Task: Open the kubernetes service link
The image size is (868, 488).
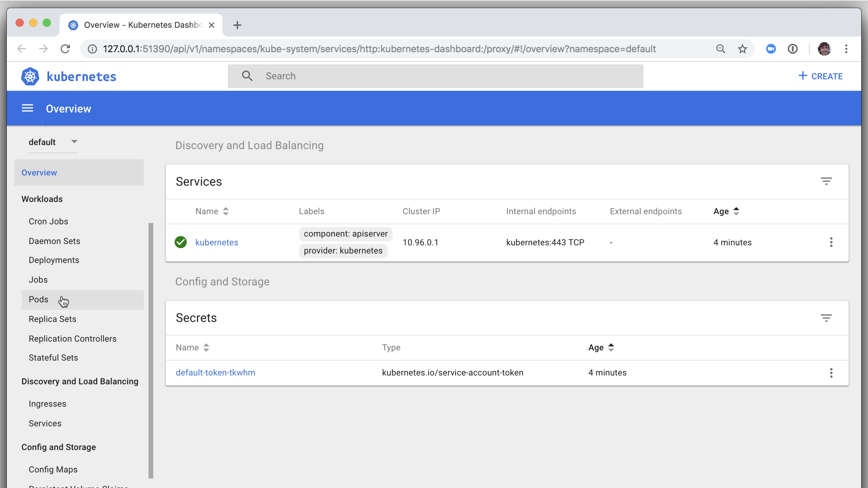Action: point(217,242)
